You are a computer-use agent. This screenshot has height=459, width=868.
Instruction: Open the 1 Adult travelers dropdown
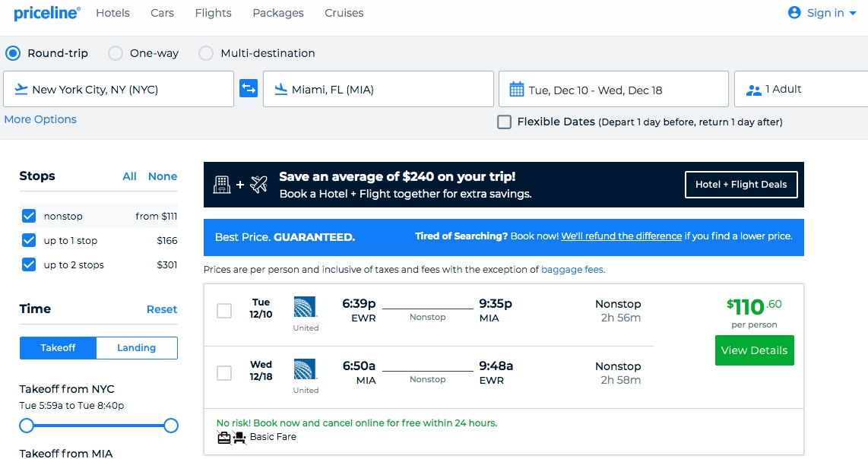tap(798, 89)
